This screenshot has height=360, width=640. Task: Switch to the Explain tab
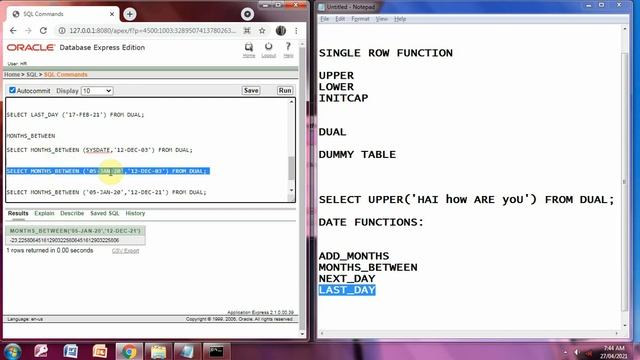tap(44, 213)
